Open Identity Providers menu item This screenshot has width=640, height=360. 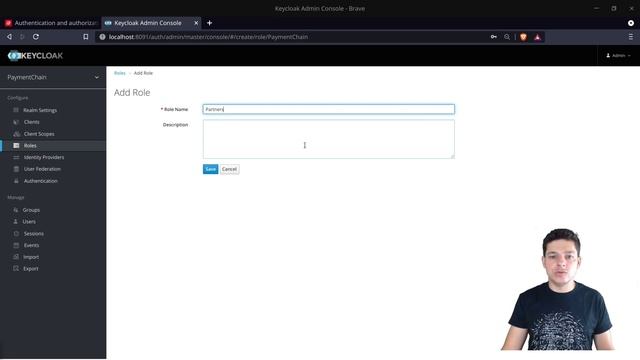tap(44, 158)
